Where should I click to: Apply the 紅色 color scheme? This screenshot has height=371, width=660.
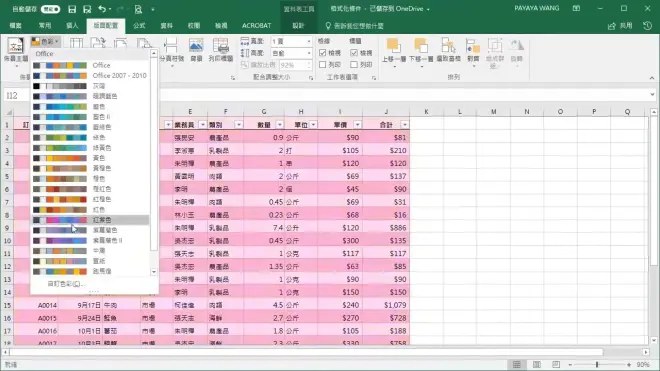90,209
